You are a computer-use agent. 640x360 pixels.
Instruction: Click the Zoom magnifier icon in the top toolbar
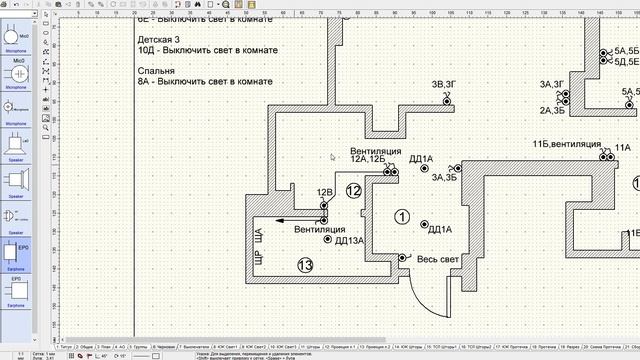(226, 4)
